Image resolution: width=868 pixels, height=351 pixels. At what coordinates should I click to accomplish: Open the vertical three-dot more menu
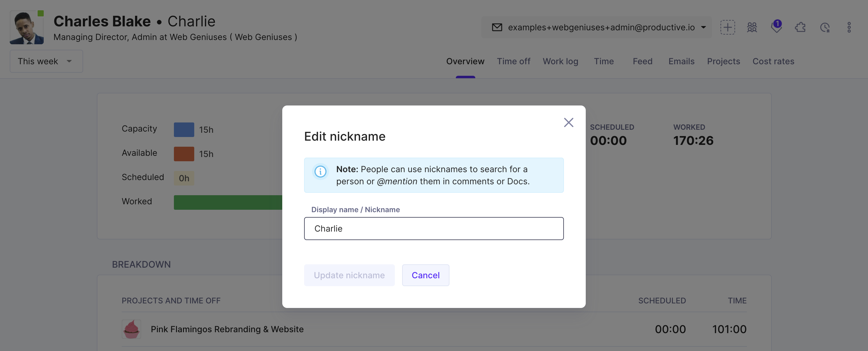[x=849, y=27]
